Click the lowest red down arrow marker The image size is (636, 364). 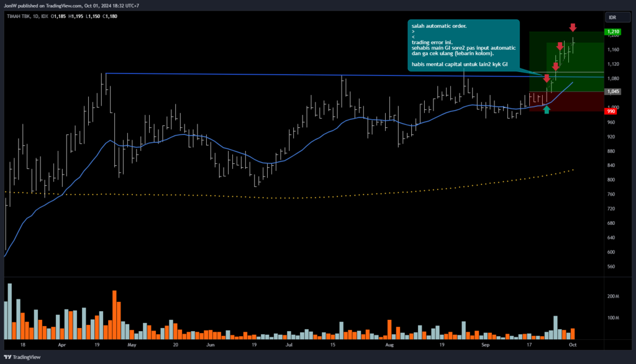547,78
